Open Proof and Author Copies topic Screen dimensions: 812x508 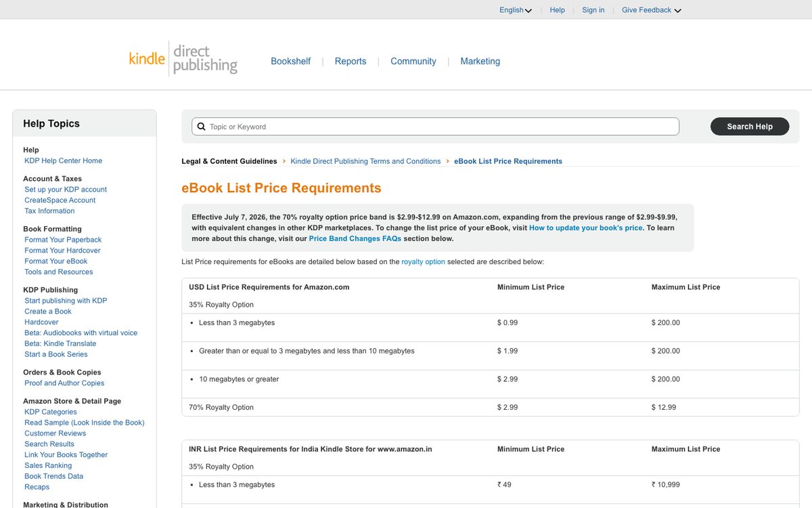coord(64,383)
